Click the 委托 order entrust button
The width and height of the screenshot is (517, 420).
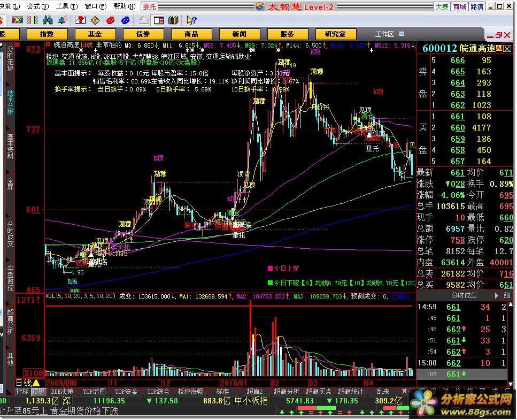149,6
